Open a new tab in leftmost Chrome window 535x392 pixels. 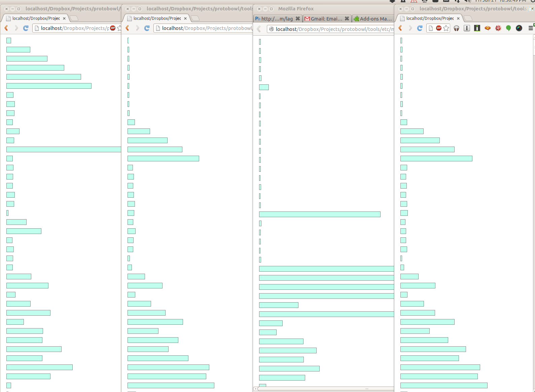(74, 18)
